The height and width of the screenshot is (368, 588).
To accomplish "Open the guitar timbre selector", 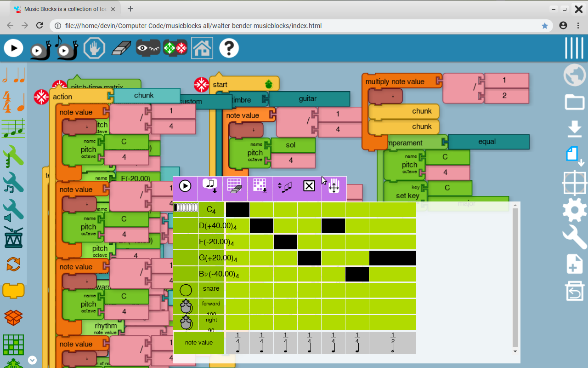I will click(x=308, y=99).
